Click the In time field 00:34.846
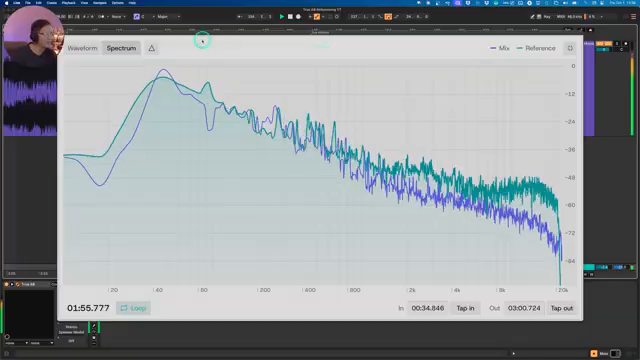This screenshot has height=360, width=640. click(427, 308)
